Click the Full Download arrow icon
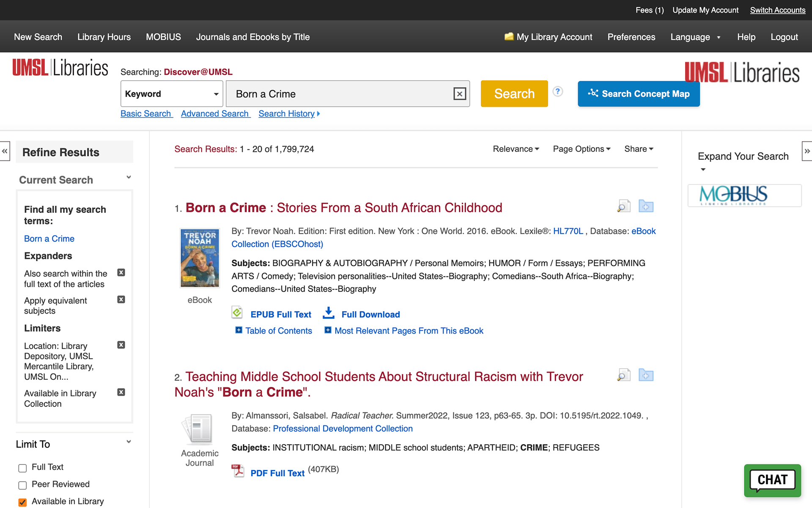The height and width of the screenshot is (508, 812). pyautogui.click(x=329, y=313)
